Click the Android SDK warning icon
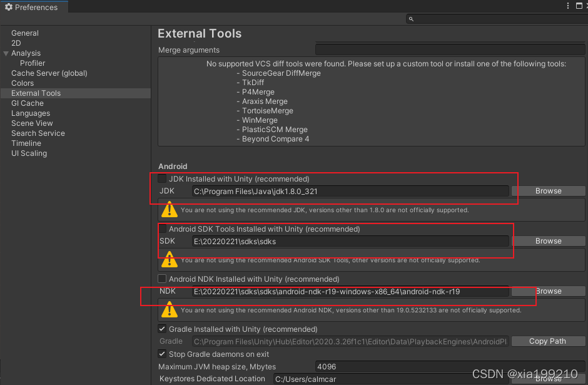 (x=169, y=259)
